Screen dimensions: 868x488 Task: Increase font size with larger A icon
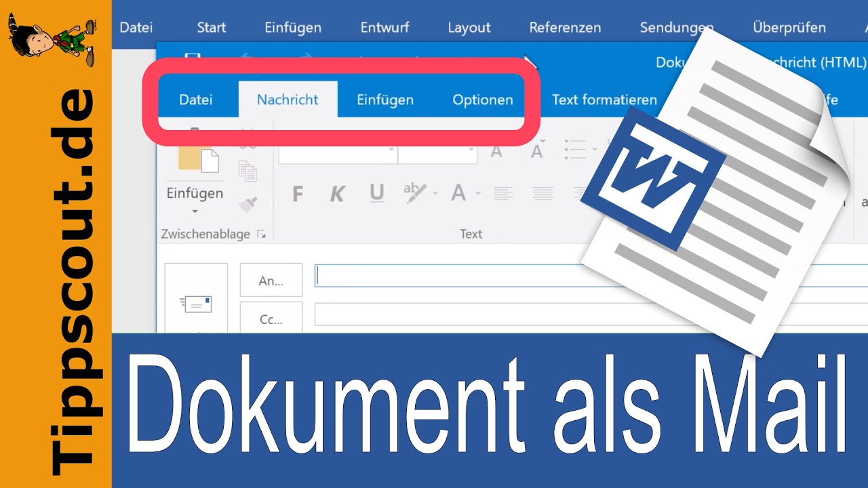tap(496, 152)
